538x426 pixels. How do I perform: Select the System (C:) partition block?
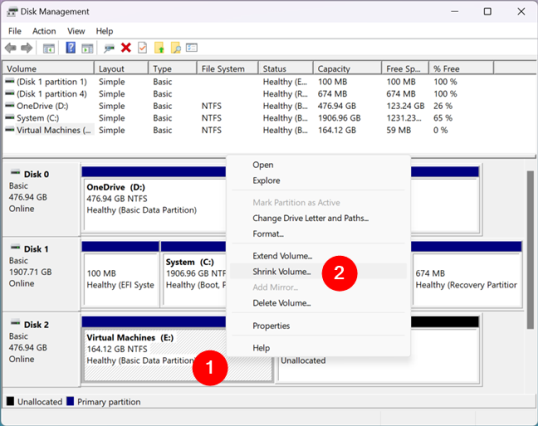pos(194,274)
